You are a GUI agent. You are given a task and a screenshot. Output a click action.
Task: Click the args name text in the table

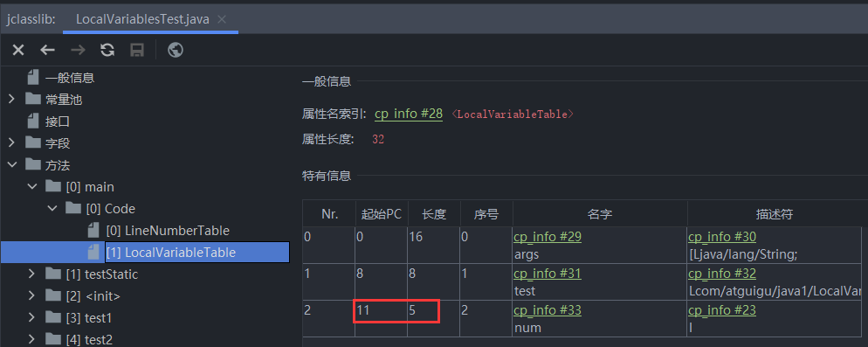click(x=527, y=254)
